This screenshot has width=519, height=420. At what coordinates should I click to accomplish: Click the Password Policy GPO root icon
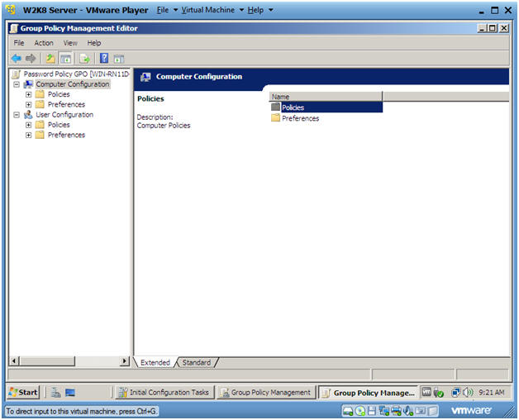tap(17, 74)
